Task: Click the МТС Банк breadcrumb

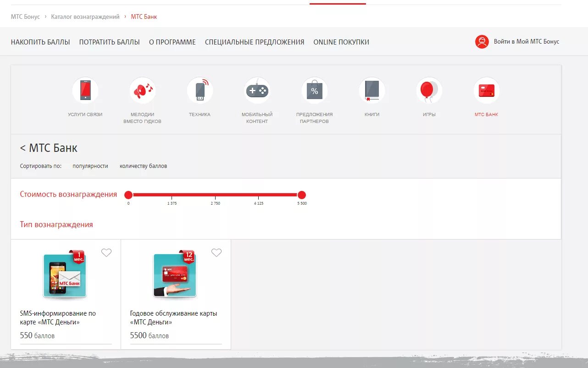Action: [144, 17]
